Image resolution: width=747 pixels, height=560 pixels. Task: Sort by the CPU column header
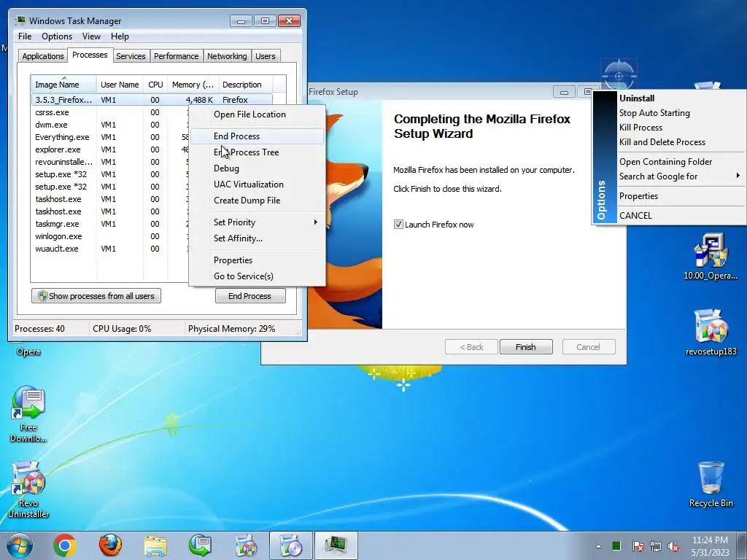[155, 85]
